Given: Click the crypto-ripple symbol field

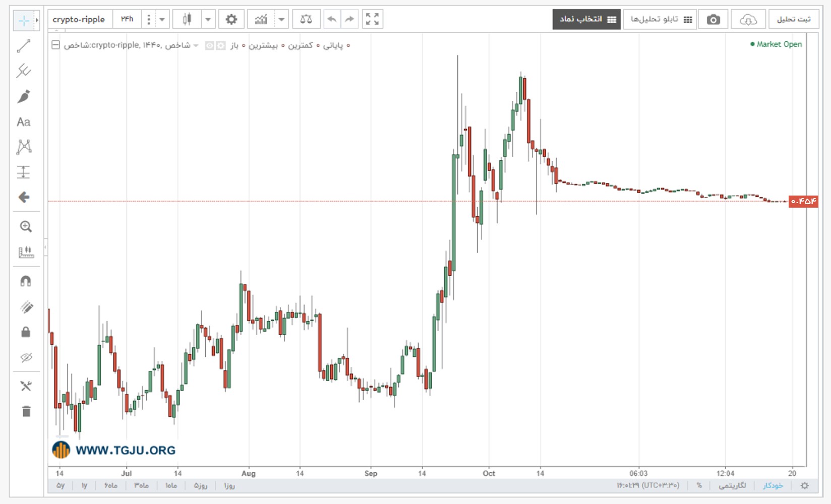Looking at the screenshot, I should (x=79, y=20).
